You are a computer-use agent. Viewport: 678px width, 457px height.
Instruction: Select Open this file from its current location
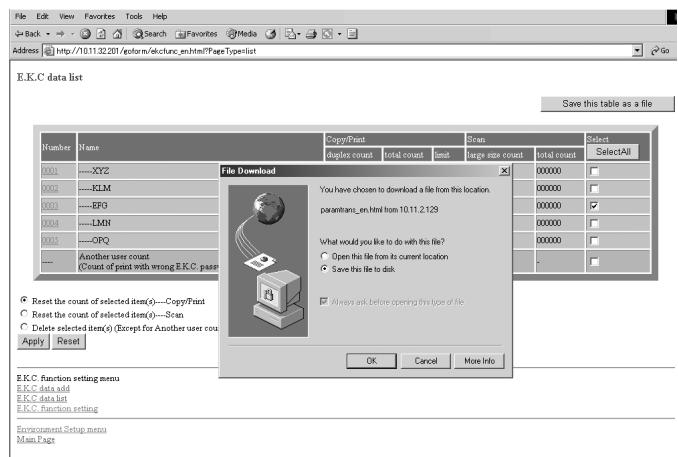[324, 256]
